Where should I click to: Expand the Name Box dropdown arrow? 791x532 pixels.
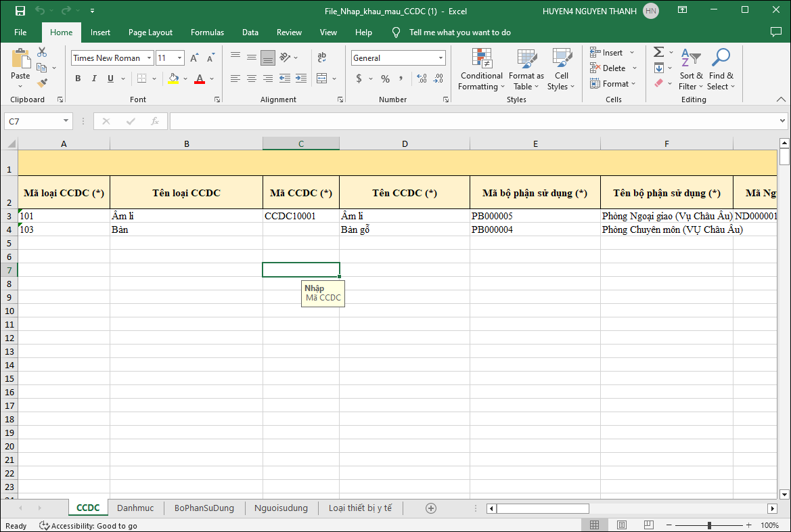tap(66, 121)
